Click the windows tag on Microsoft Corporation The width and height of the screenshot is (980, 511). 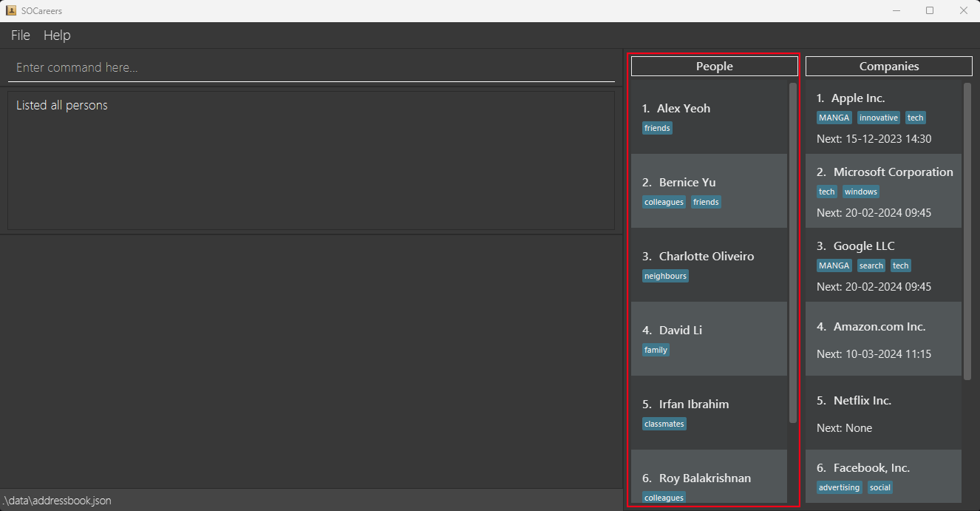861,192
